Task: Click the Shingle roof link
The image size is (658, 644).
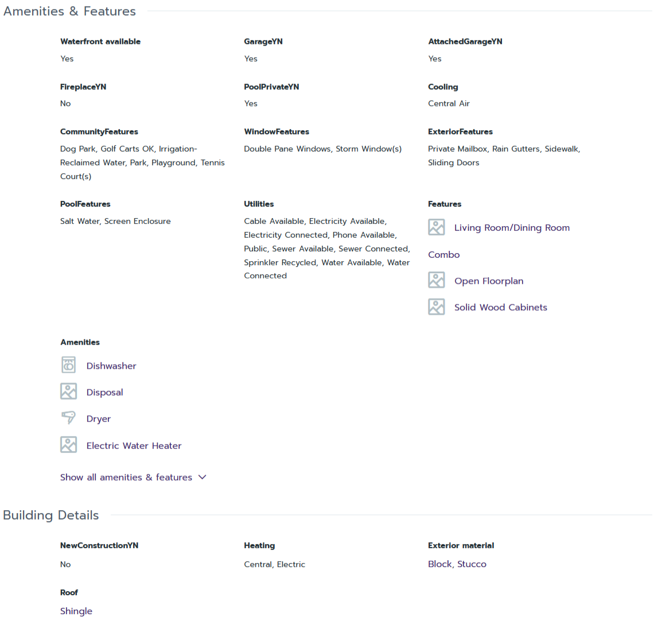Action: [x=76, y=611]
